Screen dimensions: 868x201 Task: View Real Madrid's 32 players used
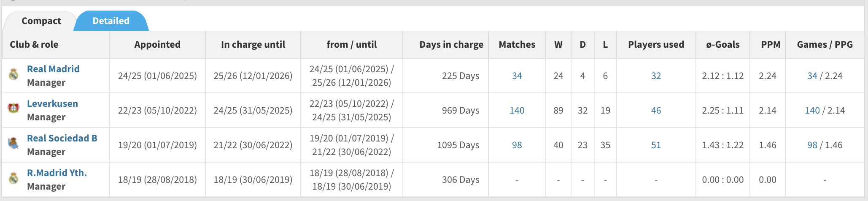click(656, 76)
